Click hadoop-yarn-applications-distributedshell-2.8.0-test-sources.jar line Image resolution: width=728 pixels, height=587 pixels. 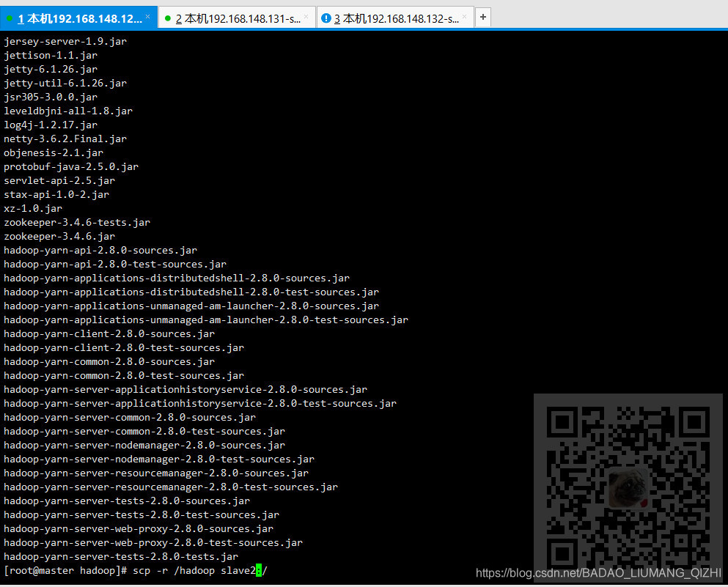(x=191, y=292)
